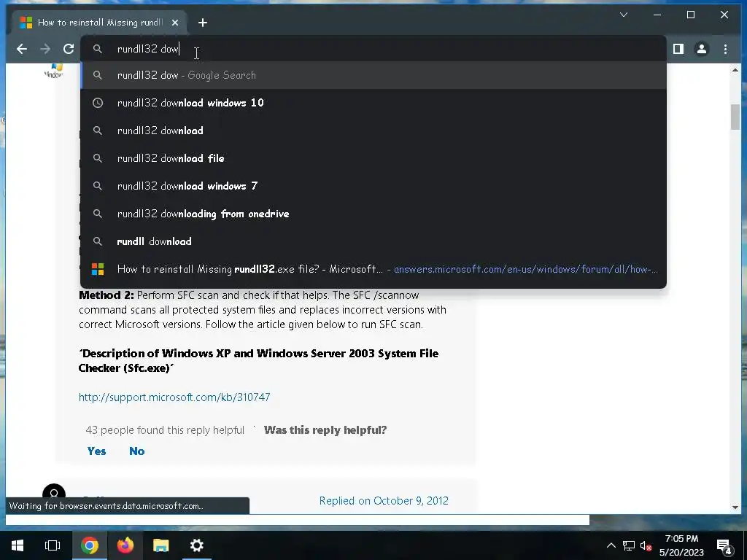Click the network icon in the system tray
The width and height of the screenshot is (747, 560).
click(629, 545)
